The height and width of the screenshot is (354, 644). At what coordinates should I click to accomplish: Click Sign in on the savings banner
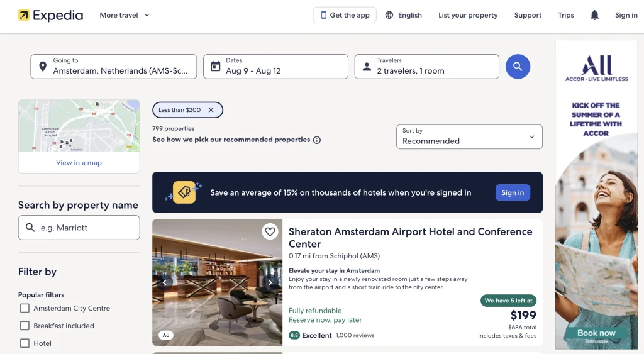tap(513, 192)
